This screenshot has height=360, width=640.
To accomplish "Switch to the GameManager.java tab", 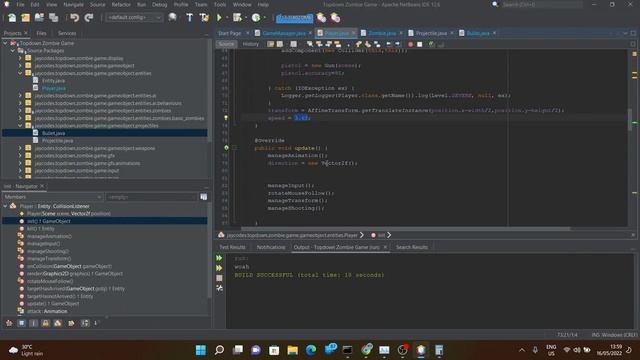I will [284, 33].
